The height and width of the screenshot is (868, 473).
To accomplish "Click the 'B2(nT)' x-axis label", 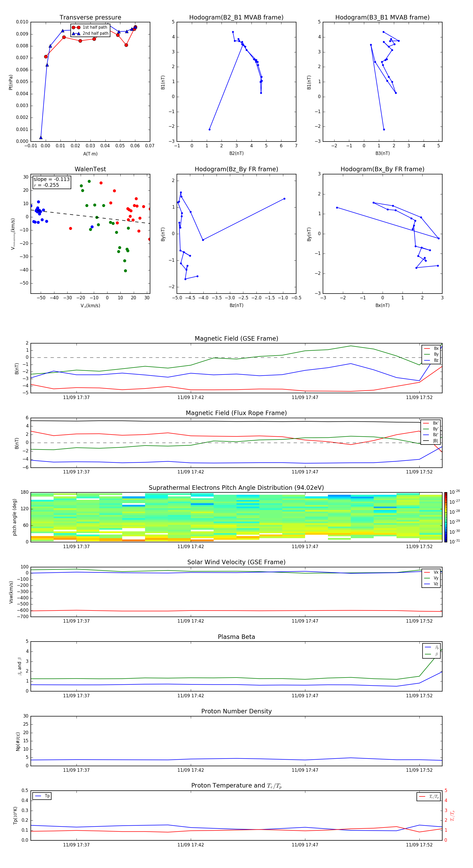I will pos(236,153).
